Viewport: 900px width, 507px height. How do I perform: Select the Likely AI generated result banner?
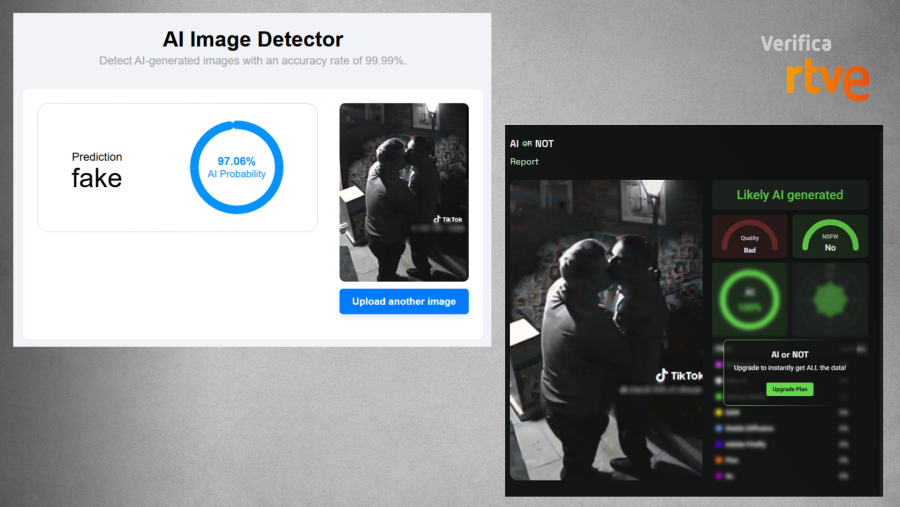click(790, 195)
